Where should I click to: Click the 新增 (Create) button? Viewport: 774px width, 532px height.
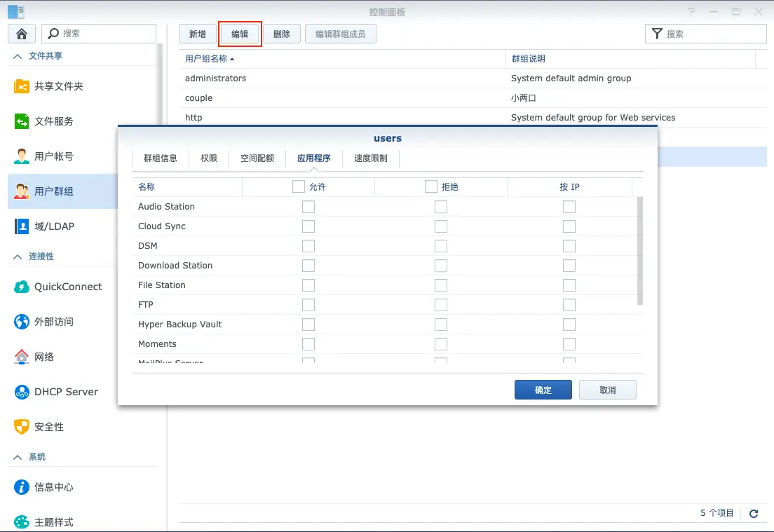pos(198,34)
